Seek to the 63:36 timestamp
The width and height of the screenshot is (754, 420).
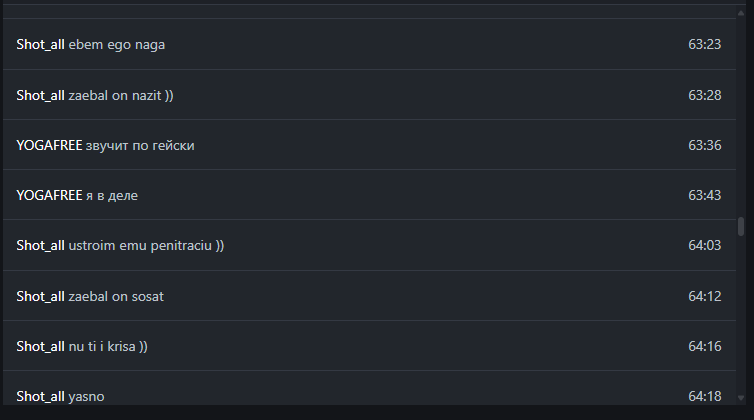704,145
